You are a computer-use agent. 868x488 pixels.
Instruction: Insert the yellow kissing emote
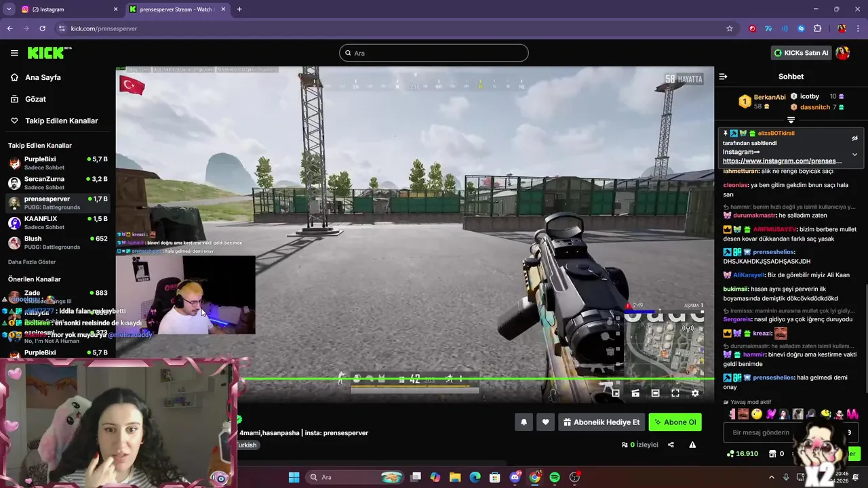[757, 414]
